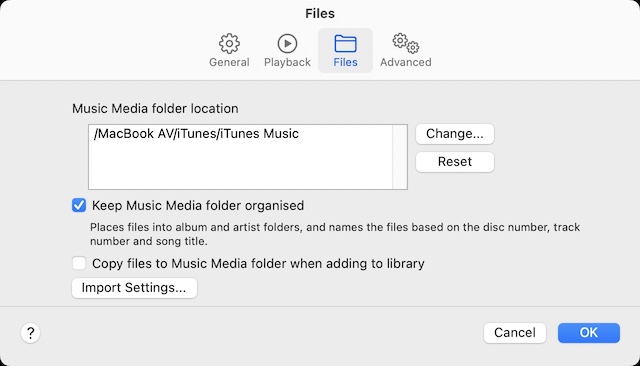640x366 pixels.
Task: Click the Copy files when adding to library label
Action: point(258,264)
